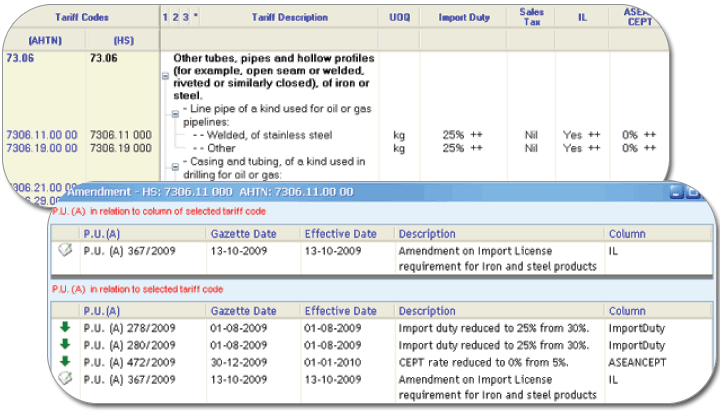Viewport: 720px width, 420px height.
Task: Click 0% ++ CEPT rate in the Other row
Action: [x=639, y=148]
